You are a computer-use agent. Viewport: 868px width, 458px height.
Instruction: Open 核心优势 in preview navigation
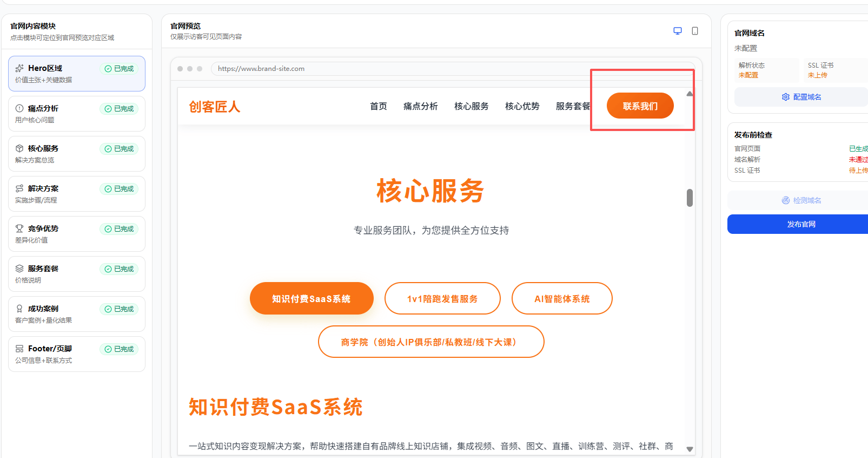pos(522,106)
